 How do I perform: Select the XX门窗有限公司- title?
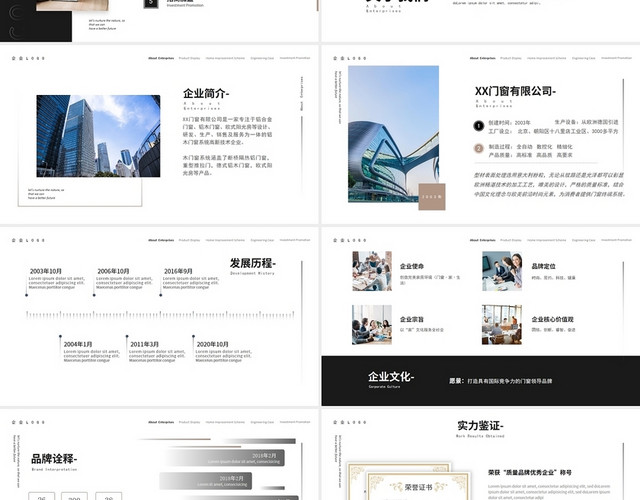coord(515,91)
